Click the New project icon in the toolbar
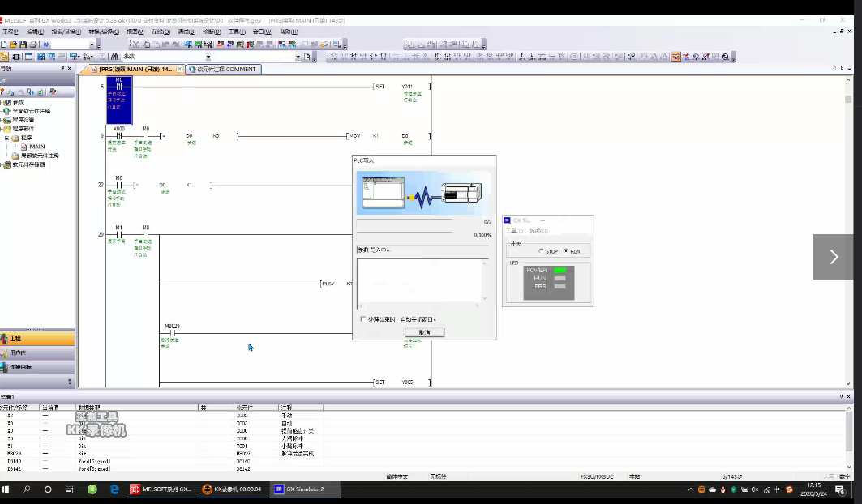The height and width of the screenshot is (504, 862). [x=4, y=44]
